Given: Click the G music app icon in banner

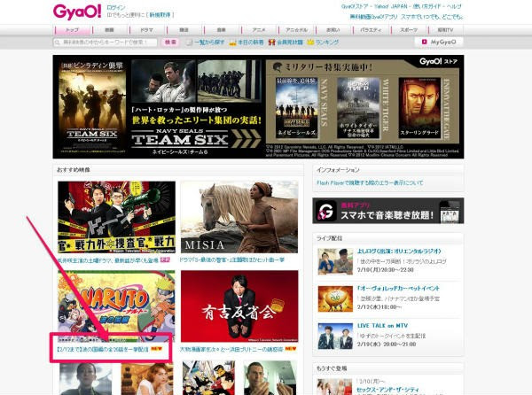Looking at the screenshot, I should 325,211.
